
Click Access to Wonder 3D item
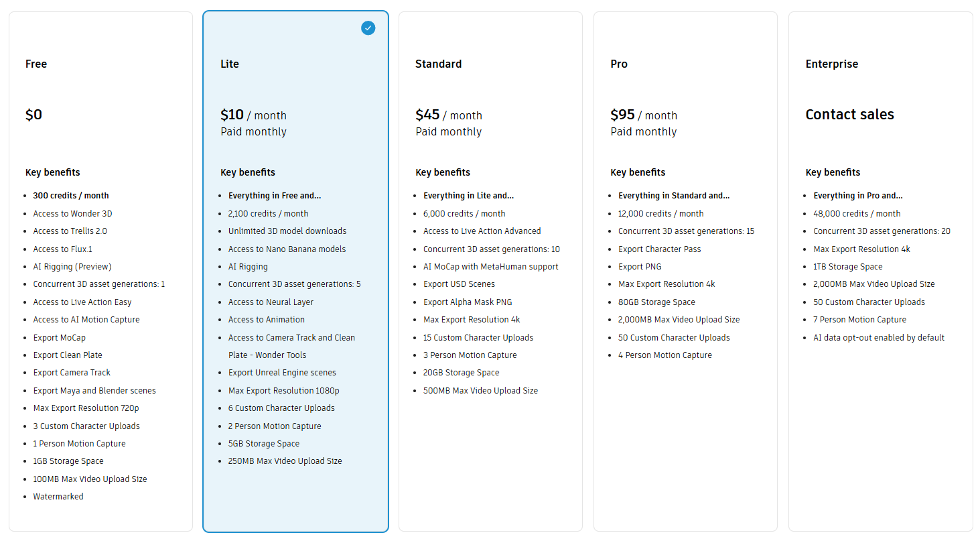coord(72,214)
